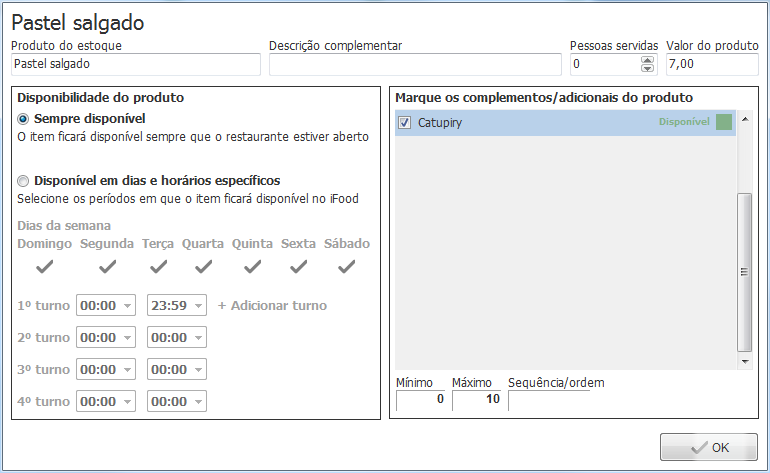
Task: Click the green Disponível status square
Action: pos(724,122)
